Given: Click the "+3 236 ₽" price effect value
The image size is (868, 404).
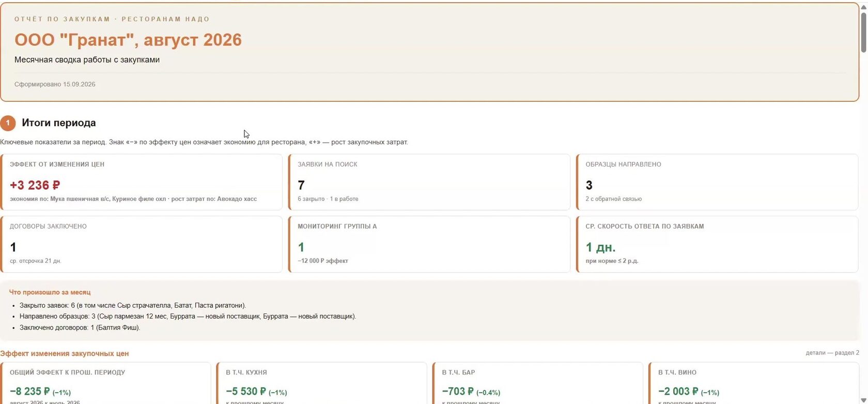Looking at the screenshot, I should point(35,185).
